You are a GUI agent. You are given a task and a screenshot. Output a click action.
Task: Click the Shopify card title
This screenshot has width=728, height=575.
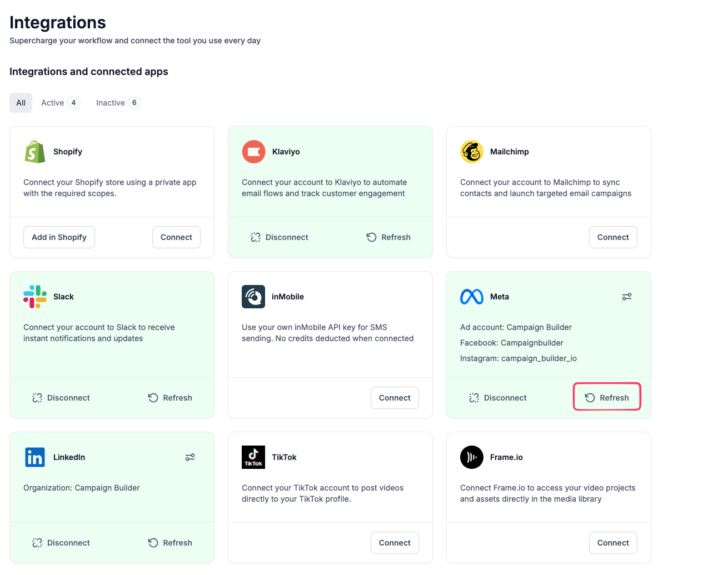coord(68,152)
